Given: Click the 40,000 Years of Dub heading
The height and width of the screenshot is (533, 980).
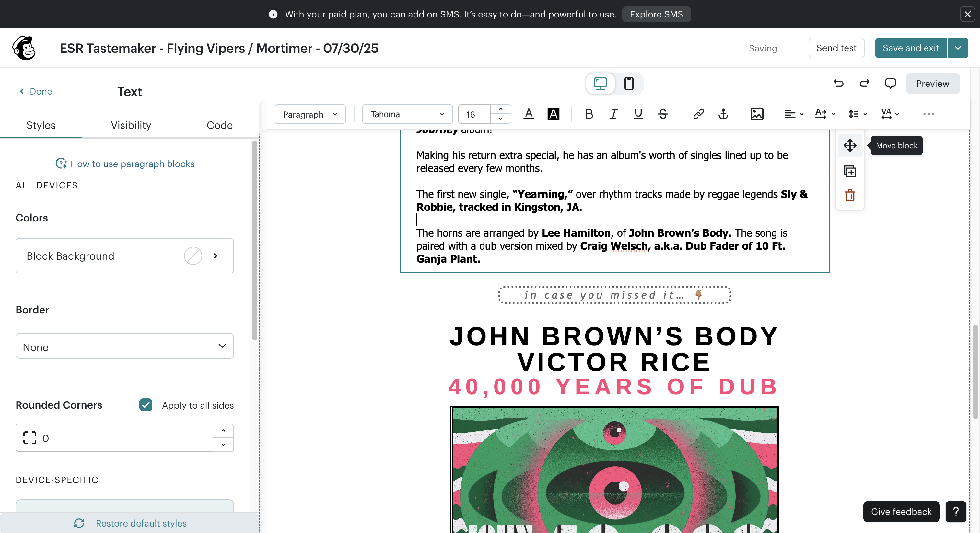Looking at the screenshot, I should pyautogui.click(x=613, y=387).
